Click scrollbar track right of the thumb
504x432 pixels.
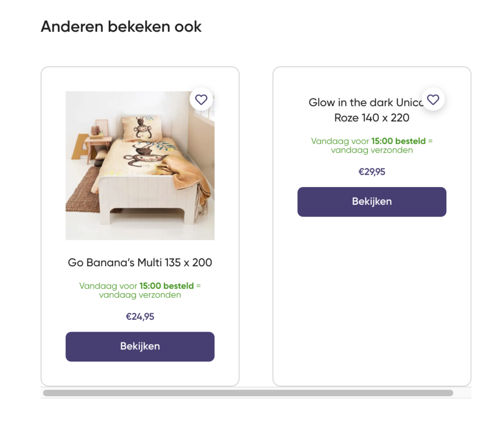click(x=462, y=393)
